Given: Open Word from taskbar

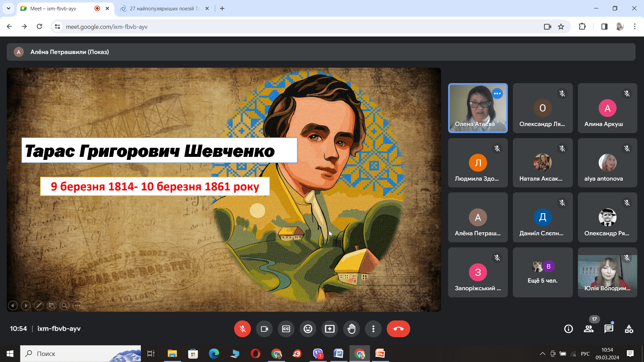Looking at the screenshot, I should click(339, 354).
